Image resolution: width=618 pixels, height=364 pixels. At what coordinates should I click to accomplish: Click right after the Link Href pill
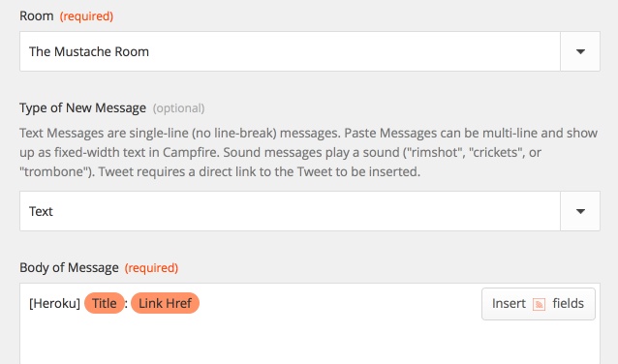(202, 303)
